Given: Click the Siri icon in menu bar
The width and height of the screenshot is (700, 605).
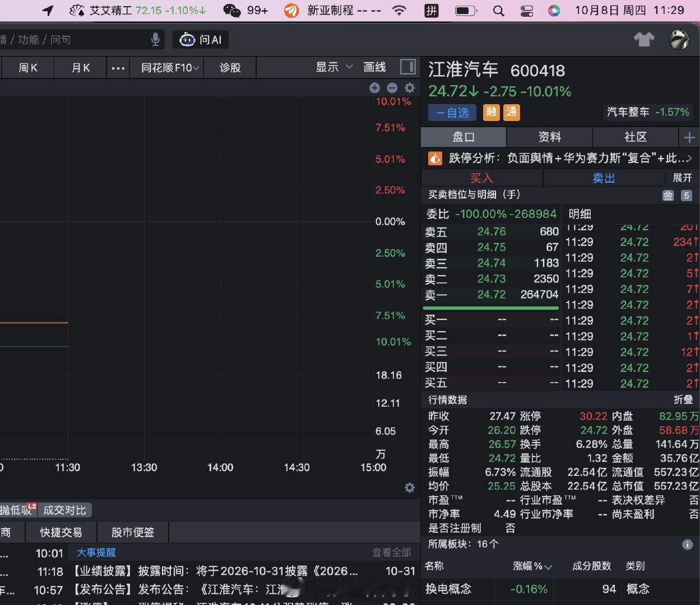Looking at the screenshot, I should [554, 11].
